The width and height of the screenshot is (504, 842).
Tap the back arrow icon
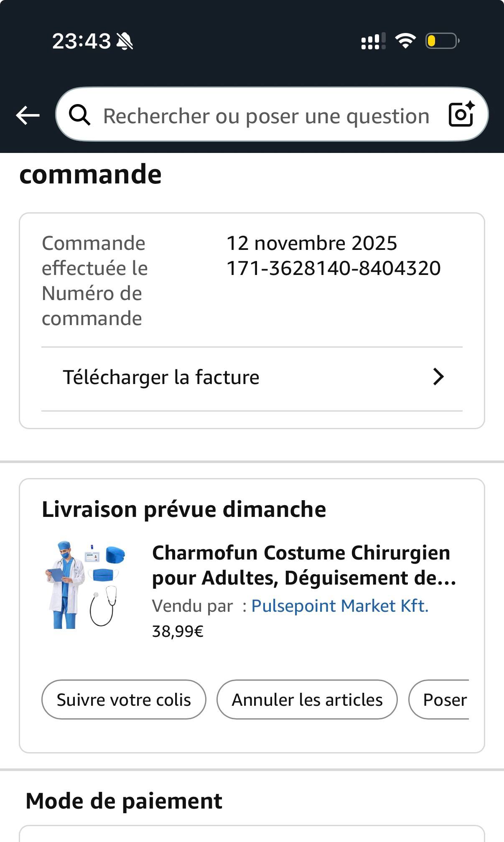(28, 115)
